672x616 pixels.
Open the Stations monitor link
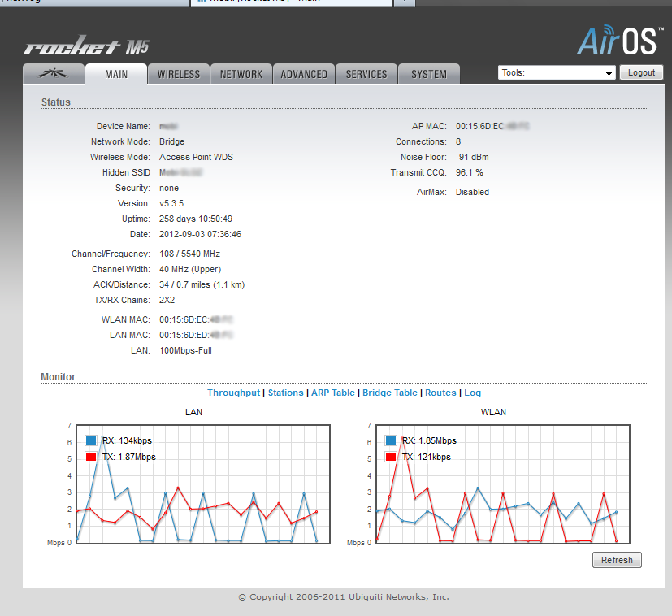click(x=285, y=393)
